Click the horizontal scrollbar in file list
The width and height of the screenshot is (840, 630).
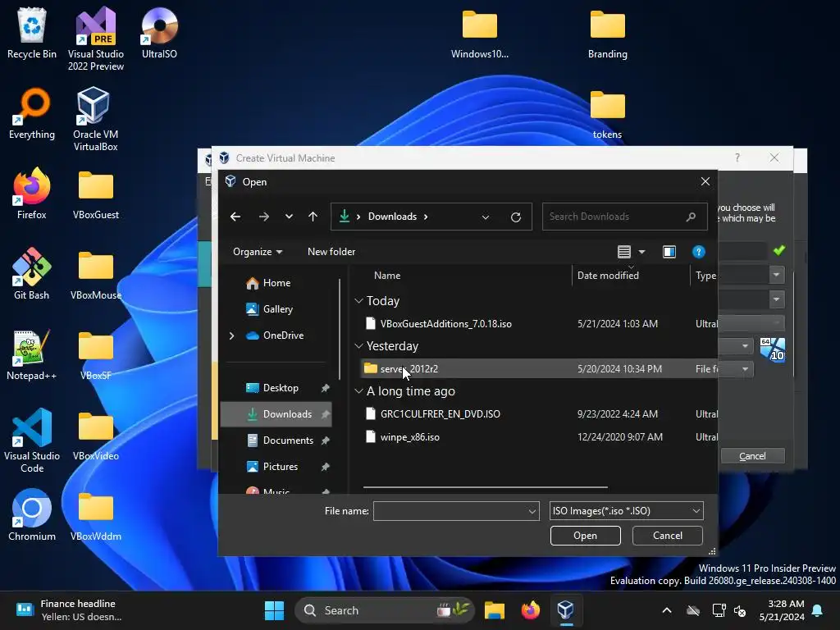click(486, 487)
